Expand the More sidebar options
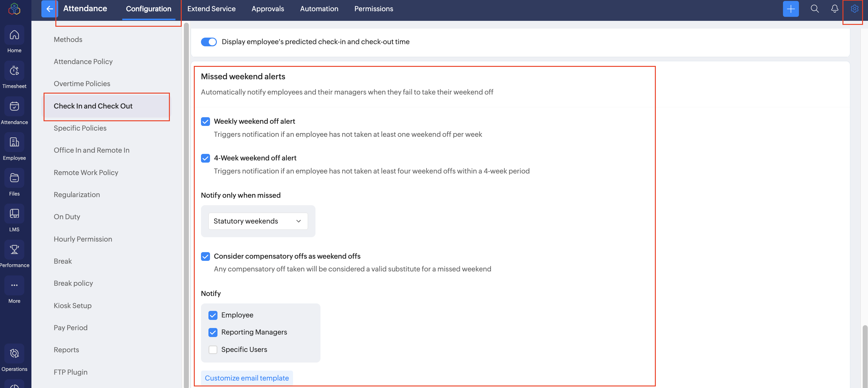 click(x=14, y=285)
